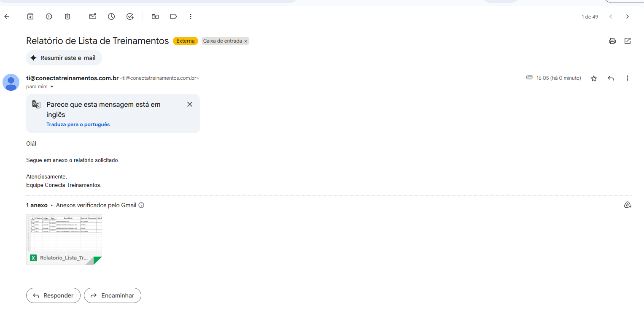Screen dimensions: 644x322
Task: Open more options in the top toolbar
Action: pyautogui.click(x=191, y=16)
